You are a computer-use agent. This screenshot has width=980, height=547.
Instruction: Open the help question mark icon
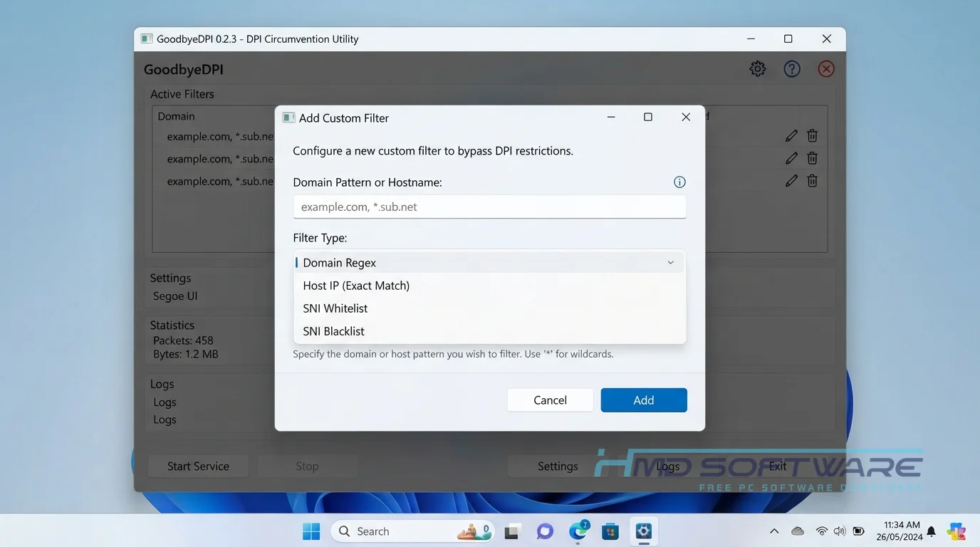tap(792, 69)
